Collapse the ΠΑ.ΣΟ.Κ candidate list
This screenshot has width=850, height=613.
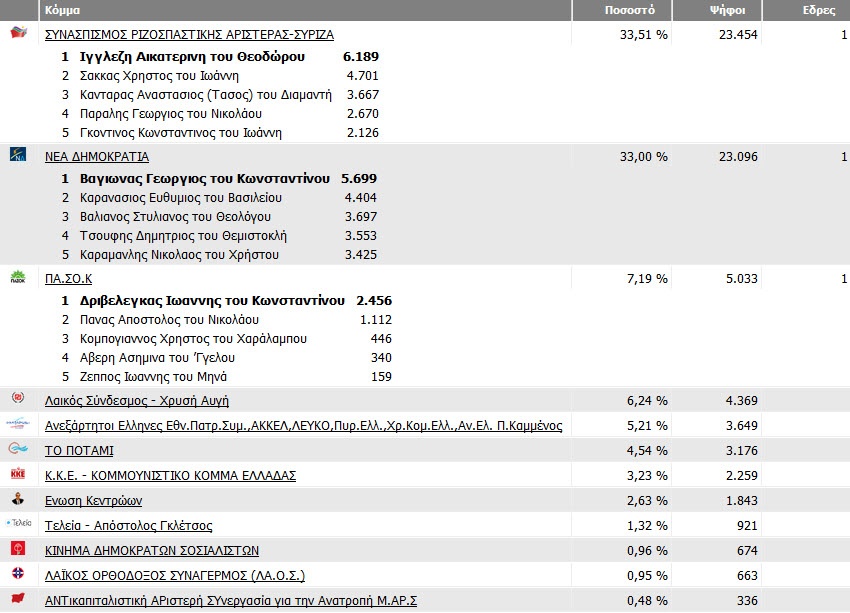click(x=68, y=278)
